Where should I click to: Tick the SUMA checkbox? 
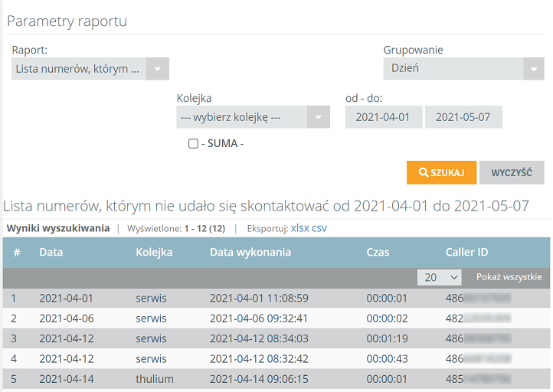coord(193,143)
